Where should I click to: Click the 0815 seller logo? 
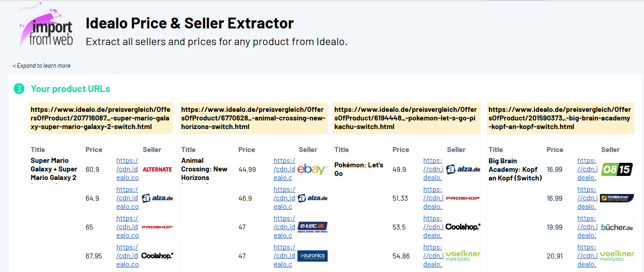point(617,170)
